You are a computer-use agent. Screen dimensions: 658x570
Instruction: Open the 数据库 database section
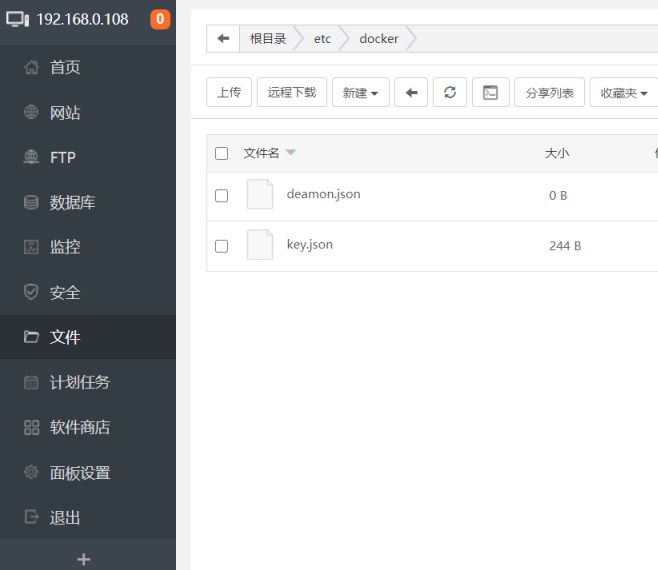(x=88, y=202)
